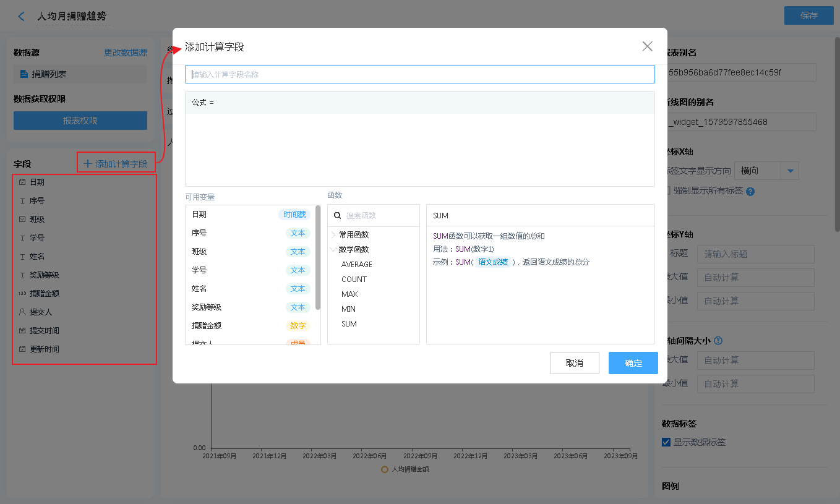Select the AVERAGE function from list
Viewport: 840px width, 504px height.
coord(357,265)
